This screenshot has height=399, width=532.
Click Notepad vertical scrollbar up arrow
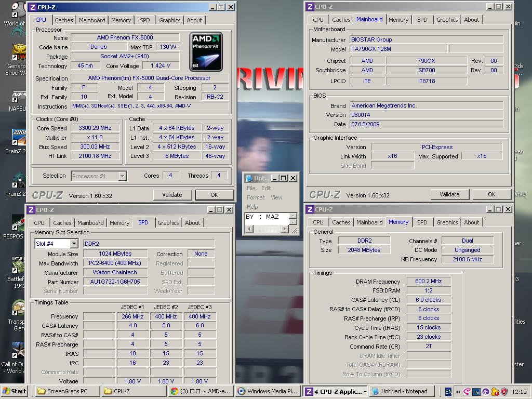pyautogui.click(x=293, y=216)
